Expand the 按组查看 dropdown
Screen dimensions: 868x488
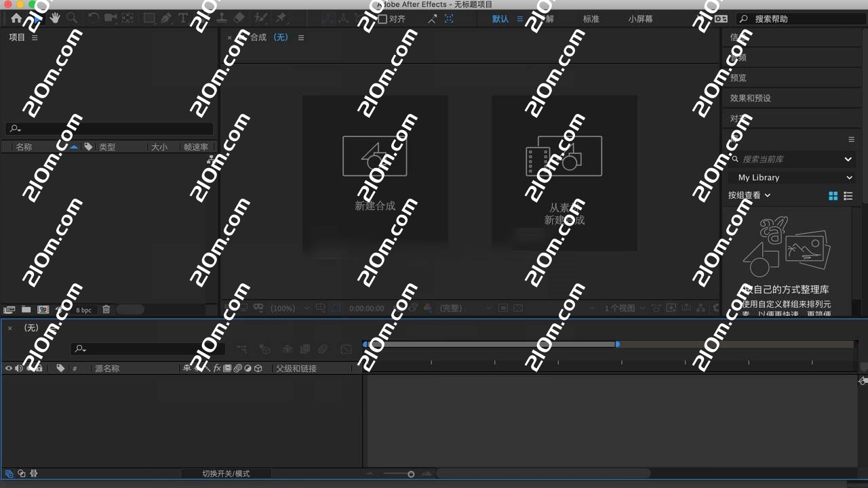coord(749,195)
